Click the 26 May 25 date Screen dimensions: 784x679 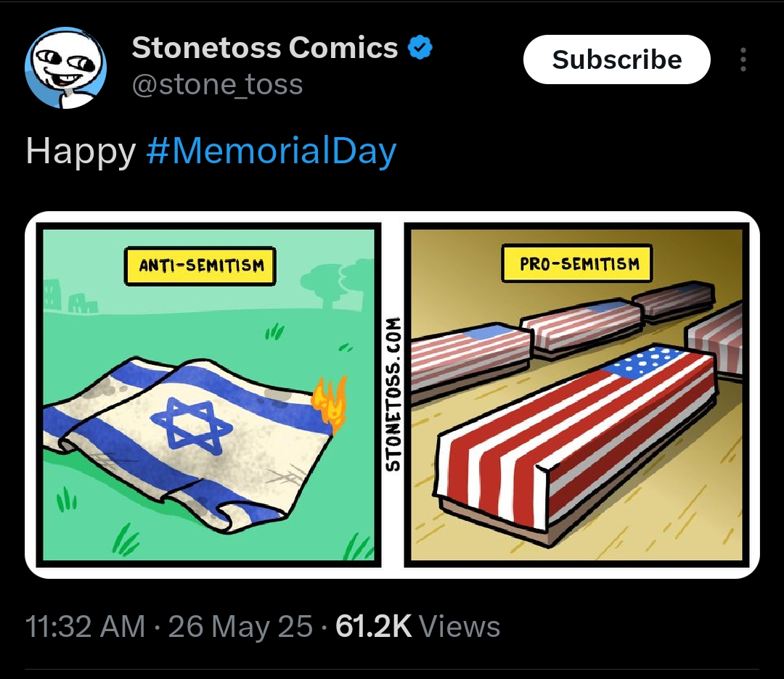click(x=240, y=626)
